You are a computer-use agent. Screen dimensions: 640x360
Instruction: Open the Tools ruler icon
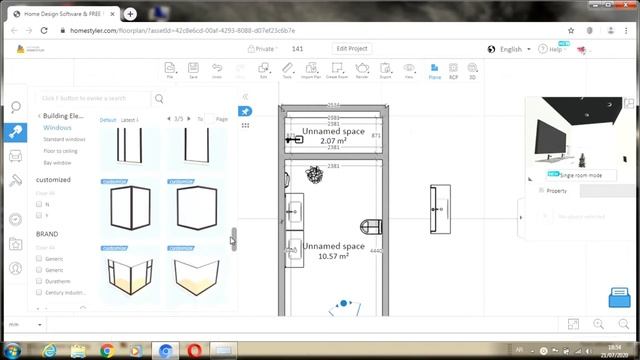click(x=287, y=70)
